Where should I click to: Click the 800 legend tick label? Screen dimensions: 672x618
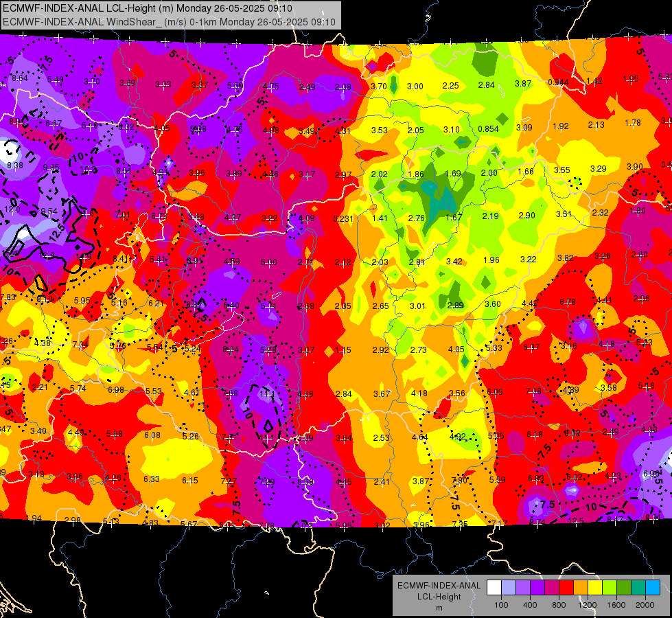point(559,605)
